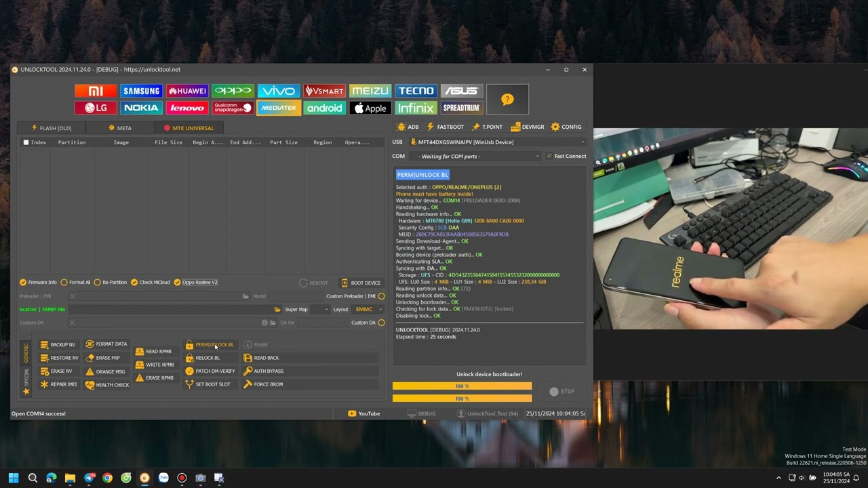Click the PERM|UNLOCK BL button
The image size is (868, 488).
(x=210, y=345)
